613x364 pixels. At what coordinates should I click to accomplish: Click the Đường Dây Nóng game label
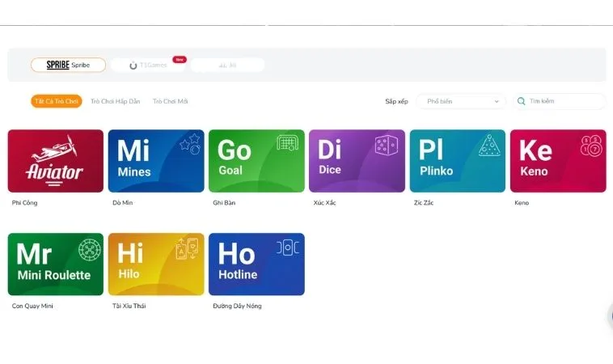click(x=237, y=307)
